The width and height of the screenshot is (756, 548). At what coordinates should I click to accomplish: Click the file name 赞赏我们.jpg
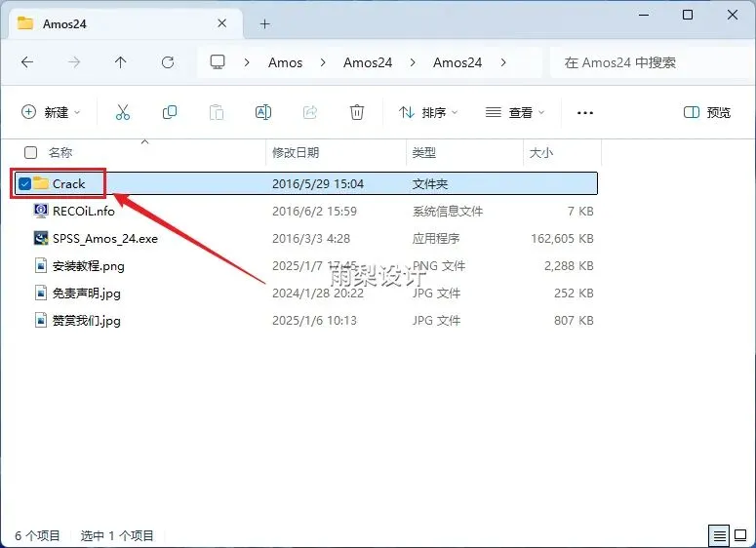[x=86, y=321]
